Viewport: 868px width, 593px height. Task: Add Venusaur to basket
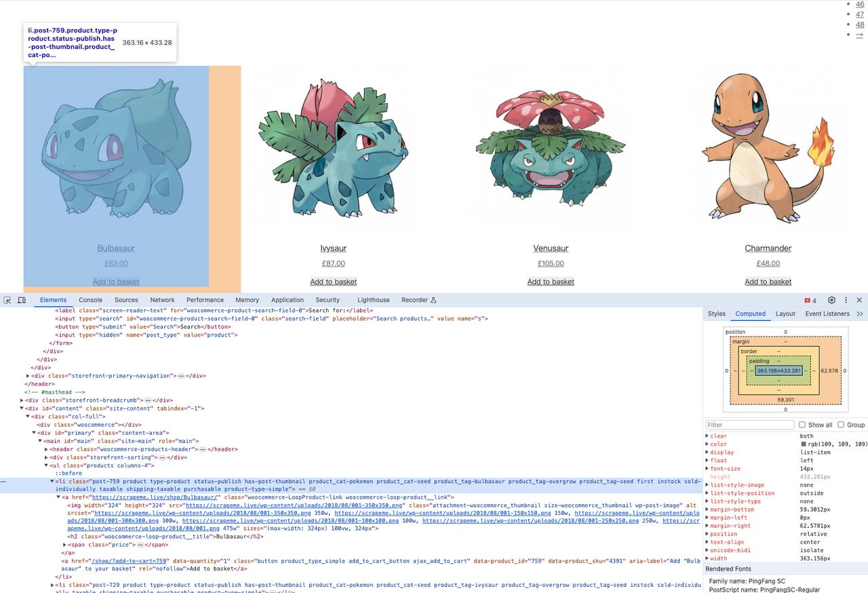click(551, 282)
